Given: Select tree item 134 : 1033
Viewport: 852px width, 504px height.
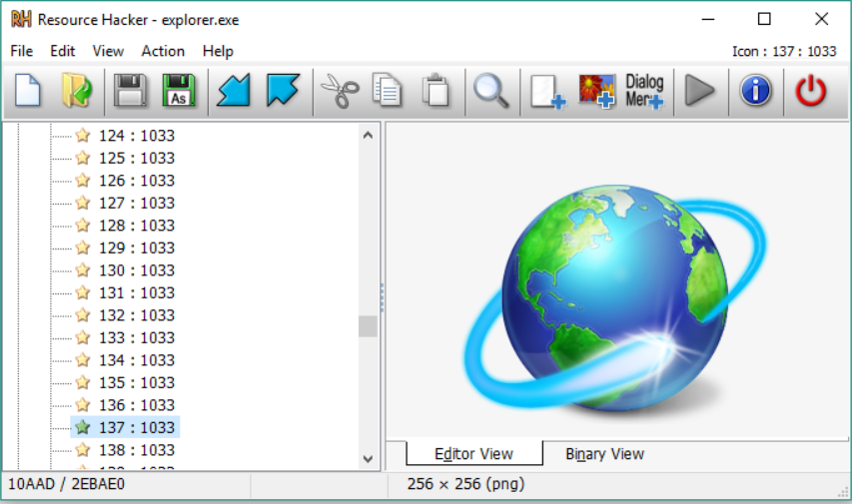Looking at the screenshot, I should pos(137,360).
